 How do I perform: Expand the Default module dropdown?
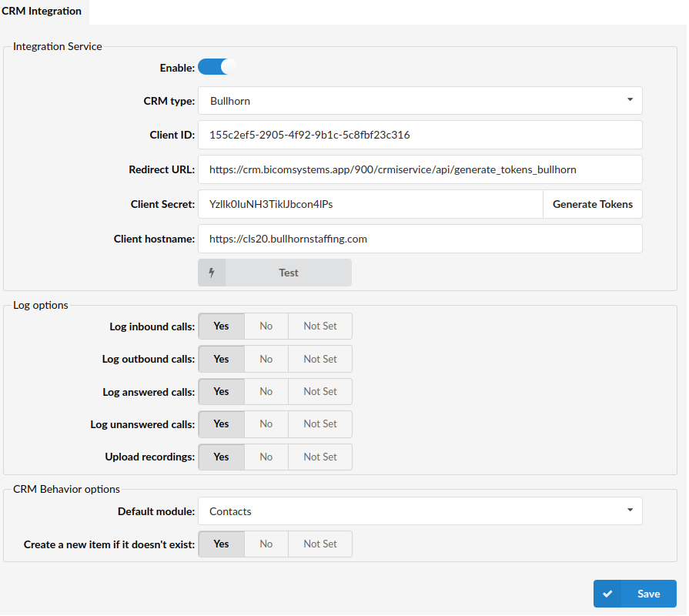pyautogui.click(x=420, y=511)
